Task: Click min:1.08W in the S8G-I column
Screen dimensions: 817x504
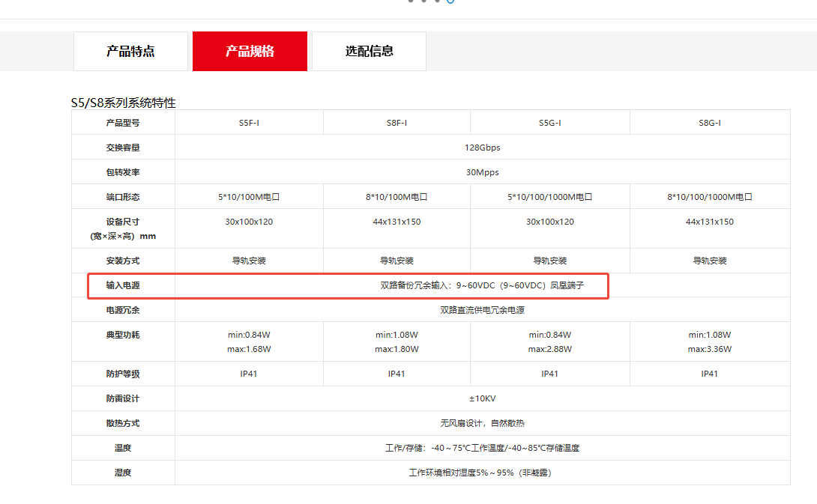Action: 710,335
